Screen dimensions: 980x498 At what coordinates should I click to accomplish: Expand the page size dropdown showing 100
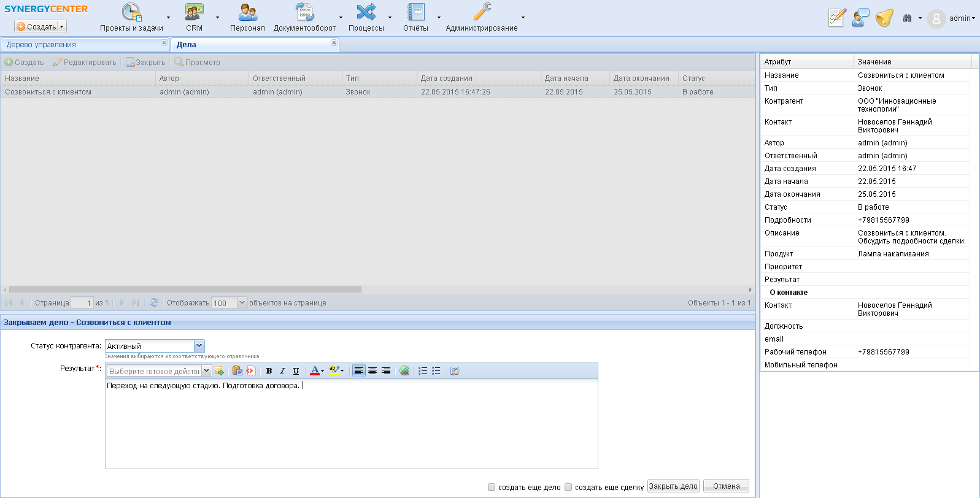(242, 302)
